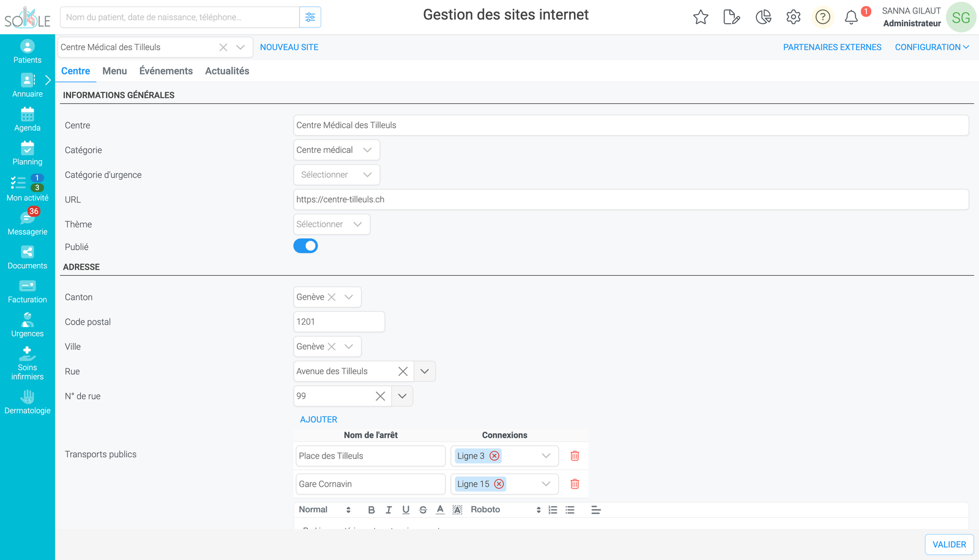
Task: Choose the text color tool
Action: pyautogui.click(x=440, y=510)
